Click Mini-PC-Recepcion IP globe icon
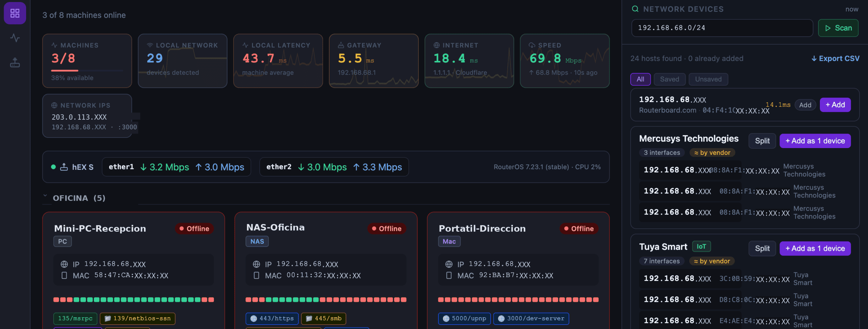 (64, 264)
